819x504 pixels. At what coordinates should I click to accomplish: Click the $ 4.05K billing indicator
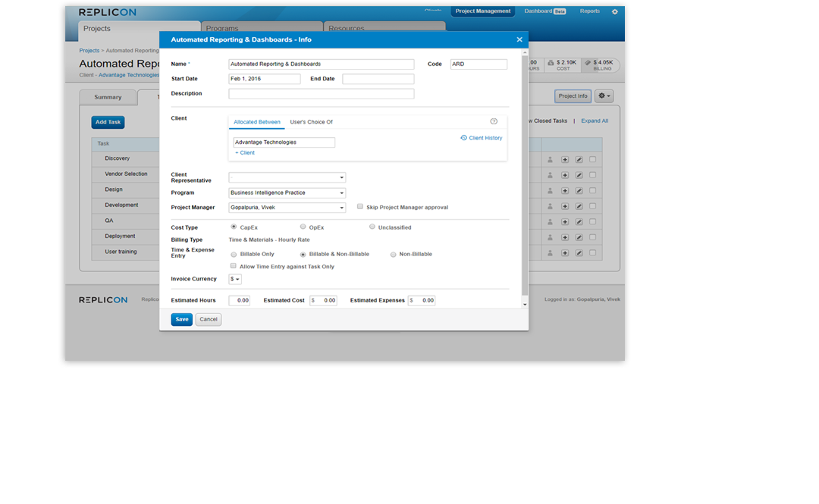click(x=600, y=64)
